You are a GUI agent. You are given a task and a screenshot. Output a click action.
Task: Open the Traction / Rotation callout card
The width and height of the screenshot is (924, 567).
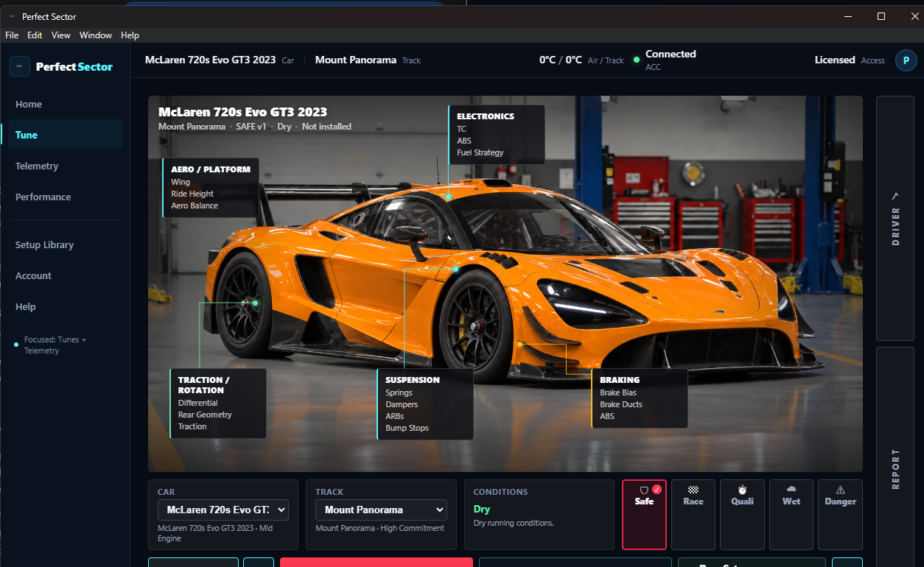click(218, 404)
